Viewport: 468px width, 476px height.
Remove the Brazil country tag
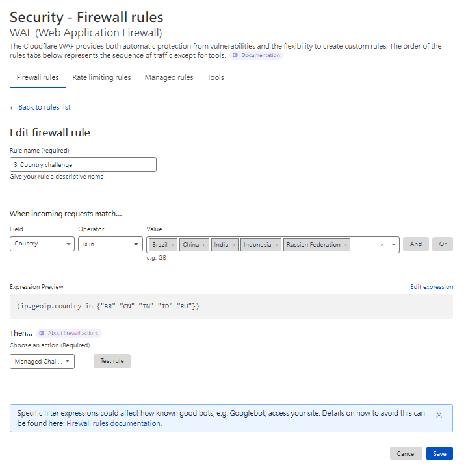(173, 245)
